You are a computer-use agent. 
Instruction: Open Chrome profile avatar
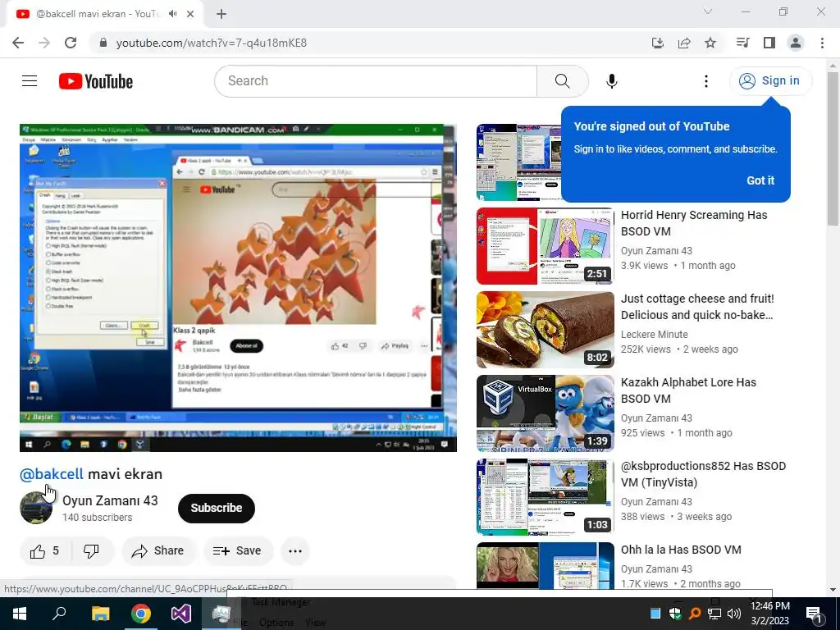pyautogui.click(x=796, y=43)
